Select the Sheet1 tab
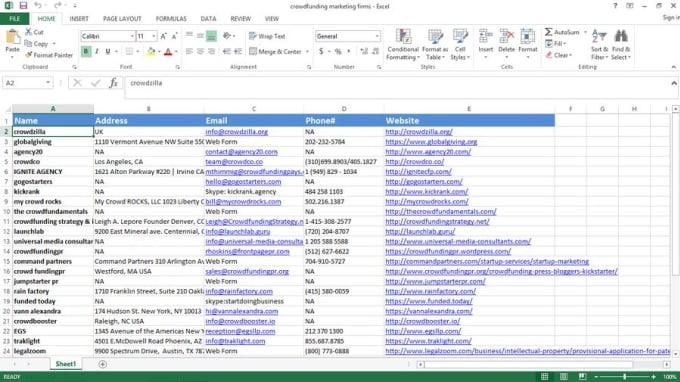Viewport: 680px width, 382px height. [65, 364]
